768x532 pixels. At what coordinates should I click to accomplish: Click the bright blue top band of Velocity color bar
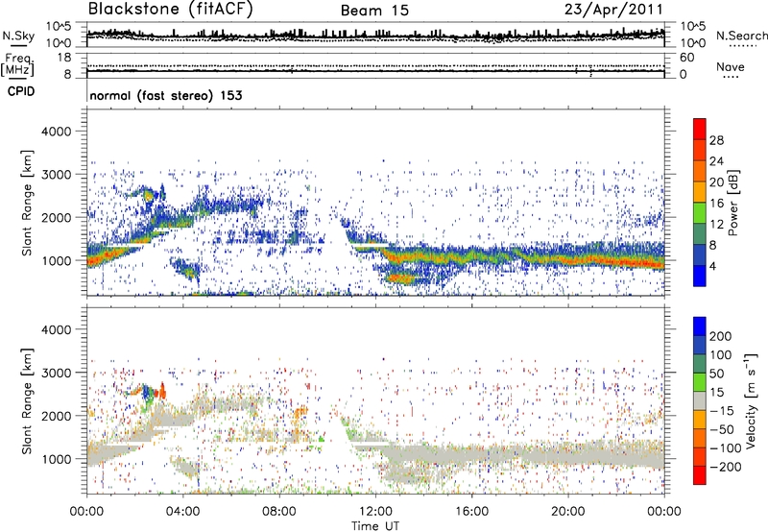click(700, 326)
